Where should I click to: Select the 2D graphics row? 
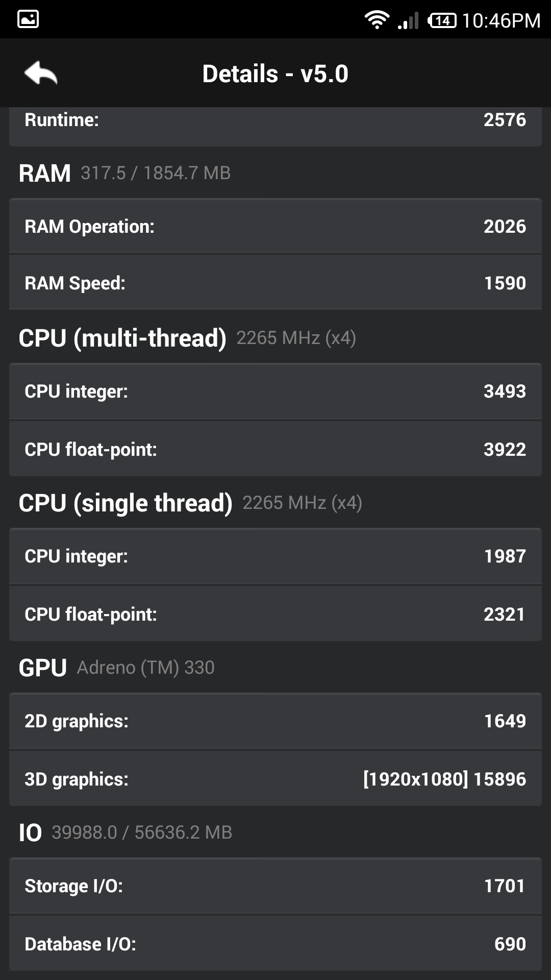click(275, 721)
